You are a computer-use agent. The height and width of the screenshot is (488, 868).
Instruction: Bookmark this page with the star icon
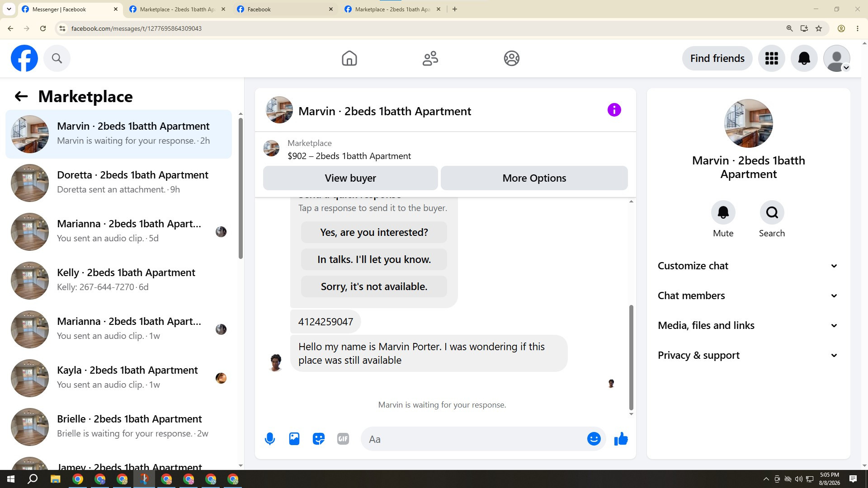(x=819, y=28)
